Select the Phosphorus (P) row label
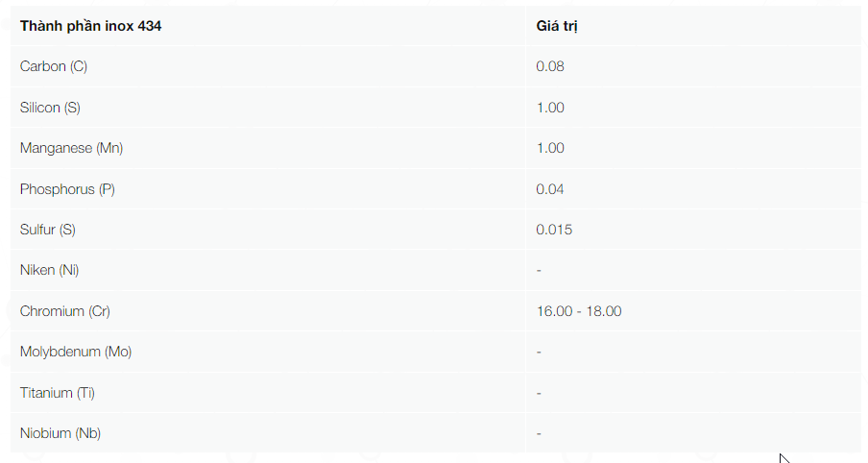Viewport: 868px width, 463px height. [67, 189]
